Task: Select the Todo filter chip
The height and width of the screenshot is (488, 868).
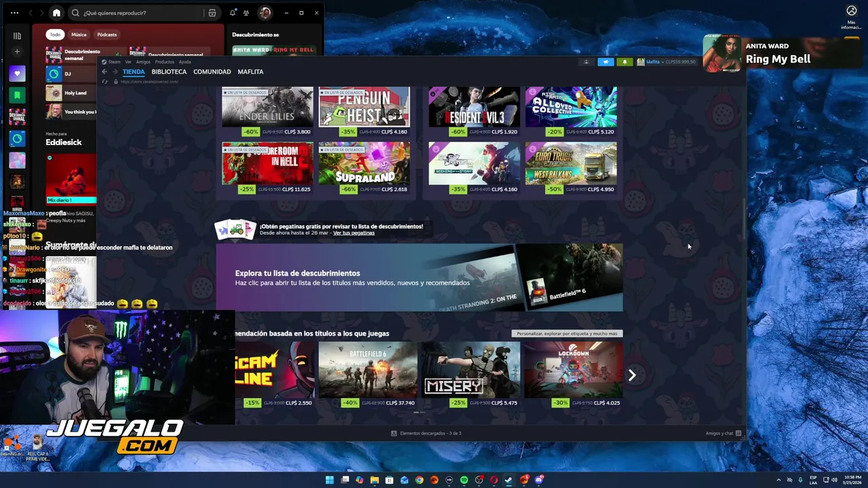Action: [55, 35]
